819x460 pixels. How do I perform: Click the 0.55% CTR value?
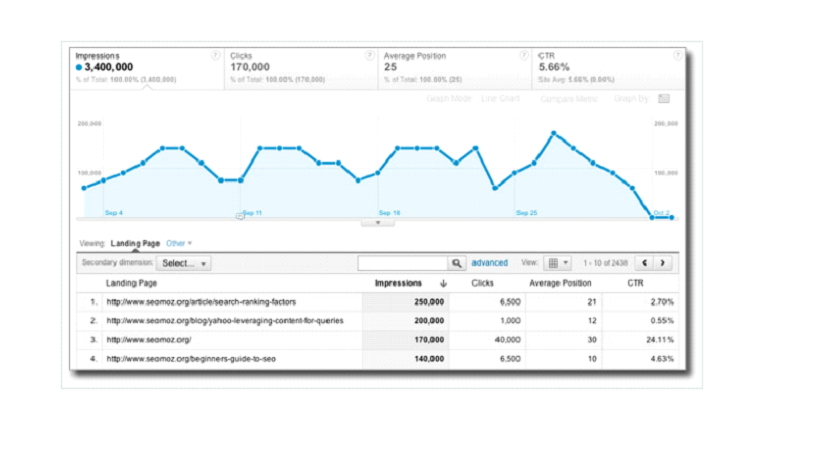[662, 321]
